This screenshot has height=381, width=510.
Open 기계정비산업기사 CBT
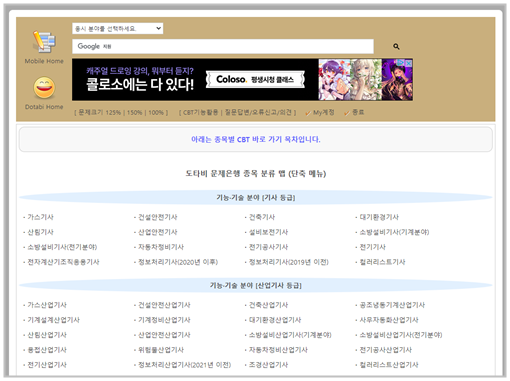(x=164, y=320)
